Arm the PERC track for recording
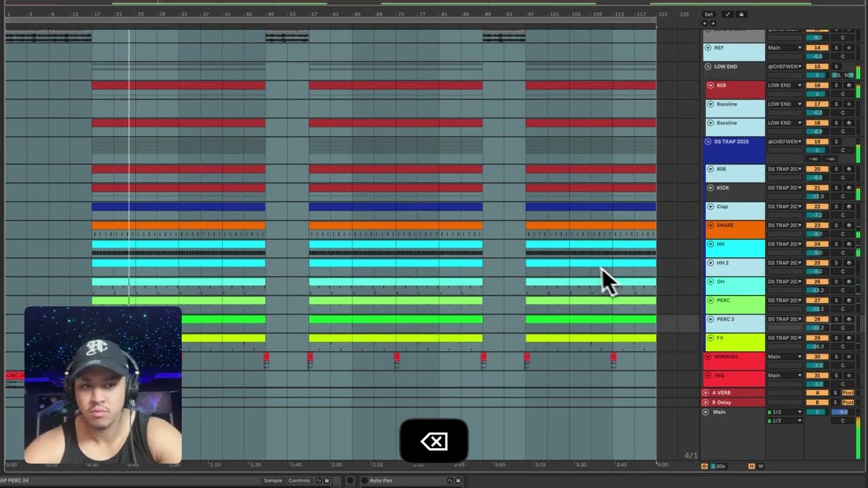This screenshot has height=488, width=868. (848, 300)
